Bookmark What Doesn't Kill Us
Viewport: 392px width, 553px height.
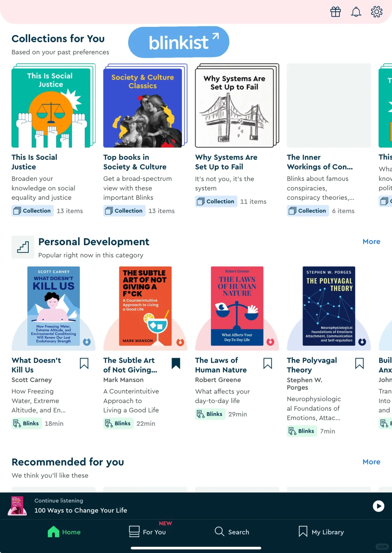[84, 363]
